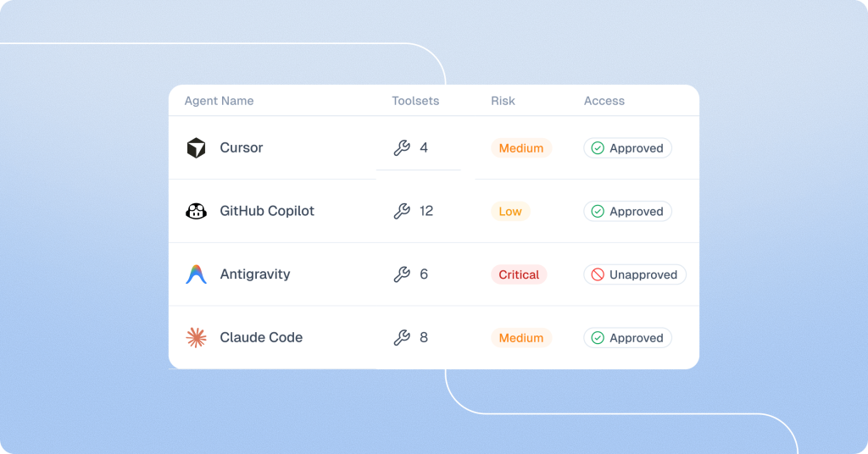Click the Antigravity logo icon

[196, 274]
